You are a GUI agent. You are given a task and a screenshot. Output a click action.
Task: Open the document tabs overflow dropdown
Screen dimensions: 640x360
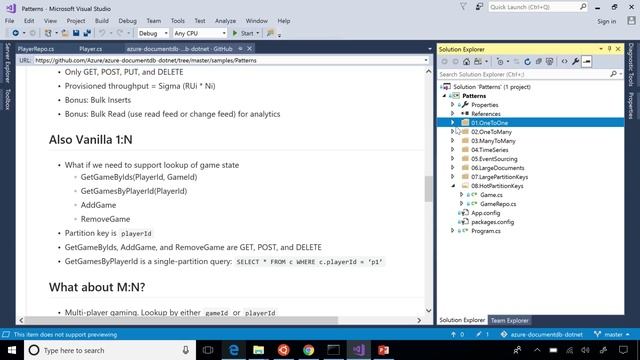tap(429, 49)
